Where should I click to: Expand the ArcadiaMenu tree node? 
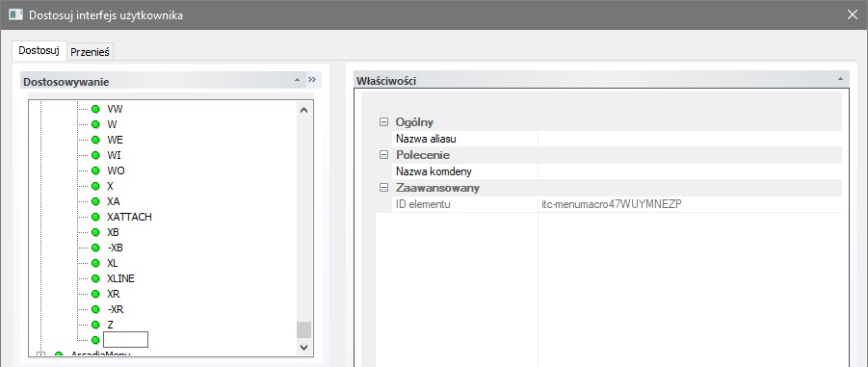[40, 354]
